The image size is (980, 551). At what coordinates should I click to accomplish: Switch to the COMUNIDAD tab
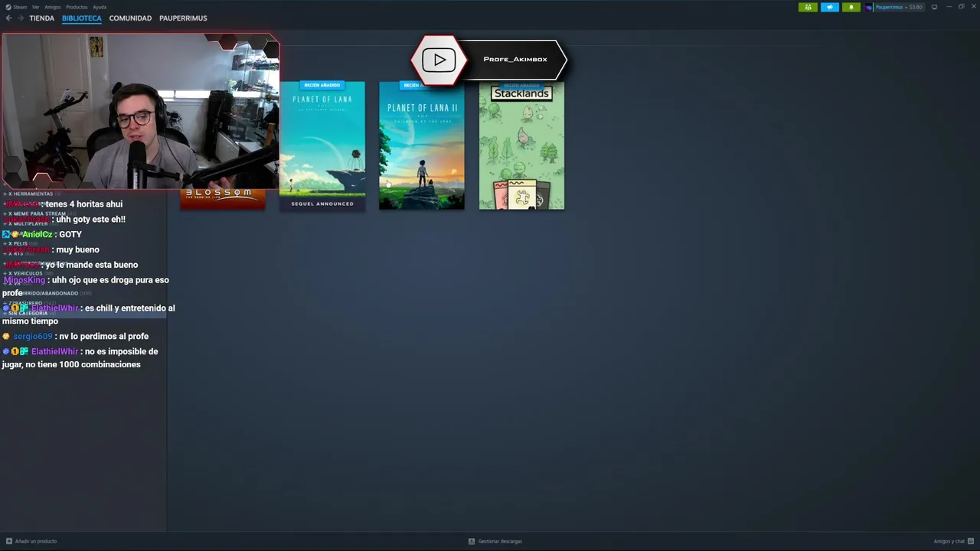point(130,18)
